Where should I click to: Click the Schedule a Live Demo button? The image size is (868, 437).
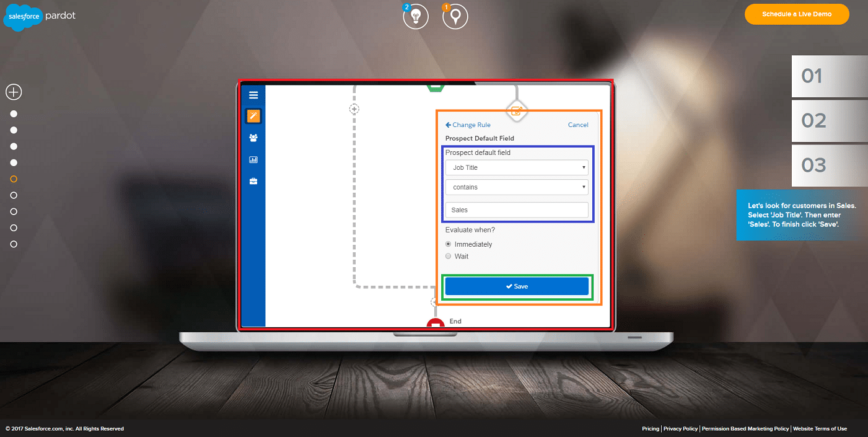coord(797,14)
